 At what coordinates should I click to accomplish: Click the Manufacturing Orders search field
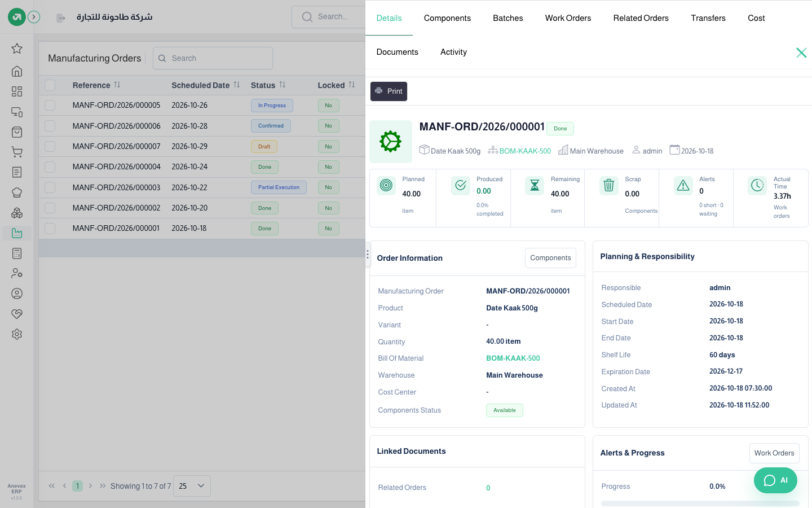pyautogui.click(x=213, y=58)
